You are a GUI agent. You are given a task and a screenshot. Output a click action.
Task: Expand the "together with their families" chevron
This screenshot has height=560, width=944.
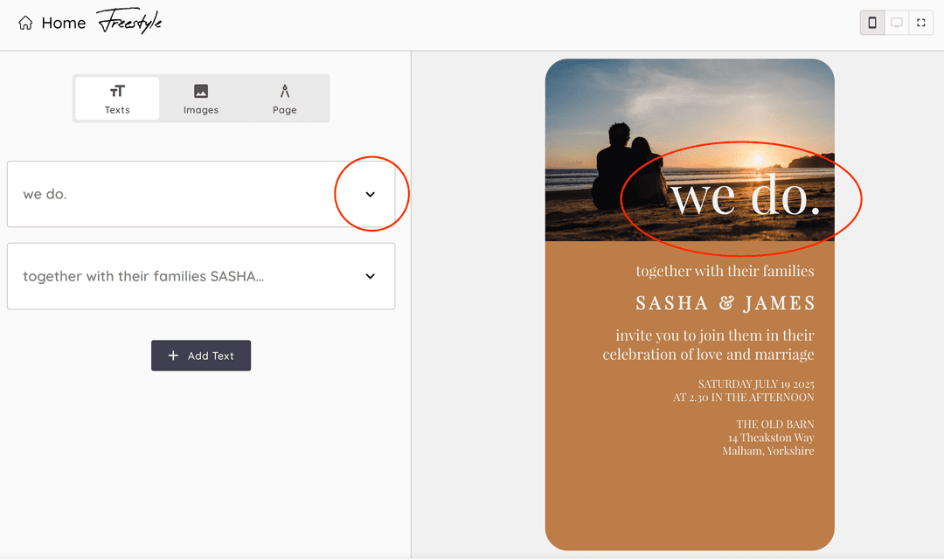pyautogui.click(x=370, y=276)
